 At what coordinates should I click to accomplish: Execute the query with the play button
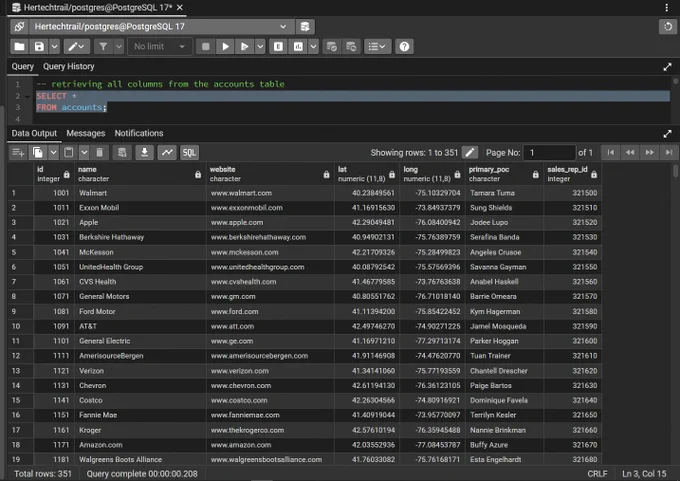click(x=225, y=46)
